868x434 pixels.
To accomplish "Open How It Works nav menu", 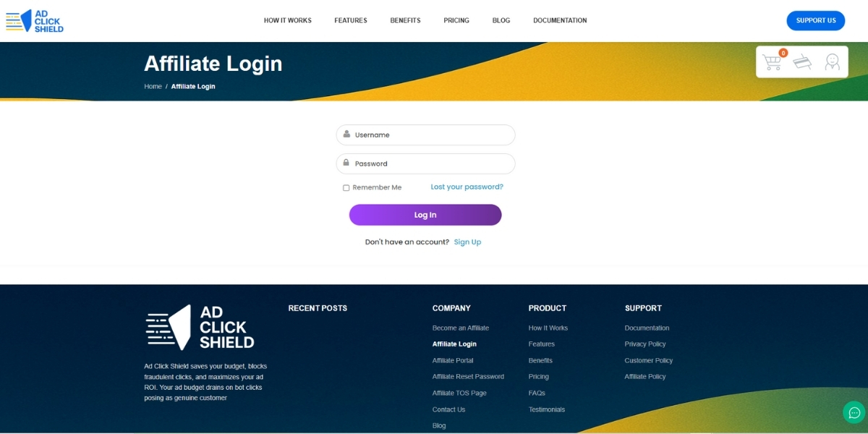I will pyautogui.click(x=287, y=20).
